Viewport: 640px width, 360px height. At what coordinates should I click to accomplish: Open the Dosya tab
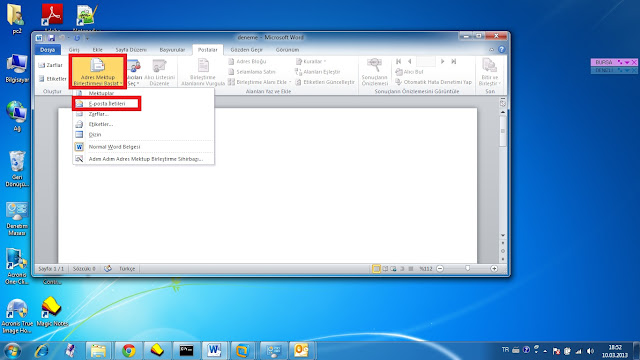47,50
